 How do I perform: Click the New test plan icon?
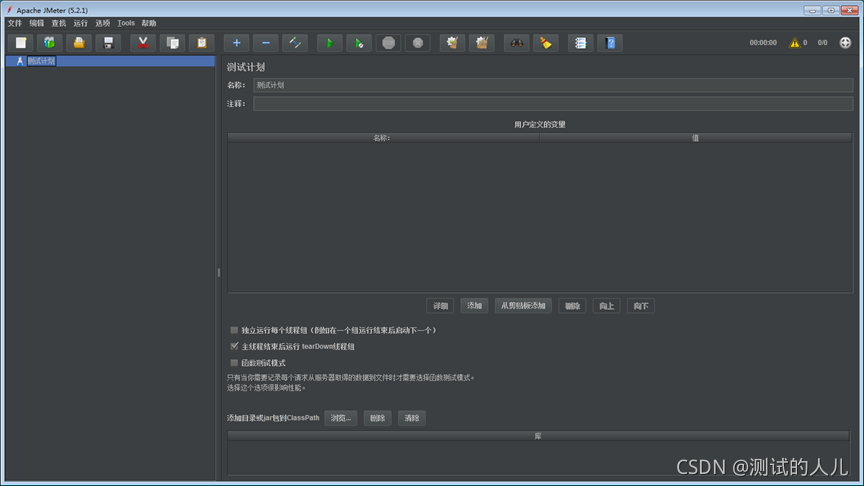click(20, 43)
